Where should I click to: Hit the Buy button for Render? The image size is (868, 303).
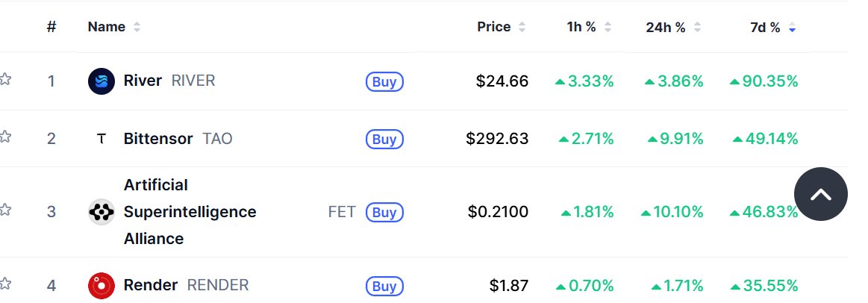coord(384,285)
